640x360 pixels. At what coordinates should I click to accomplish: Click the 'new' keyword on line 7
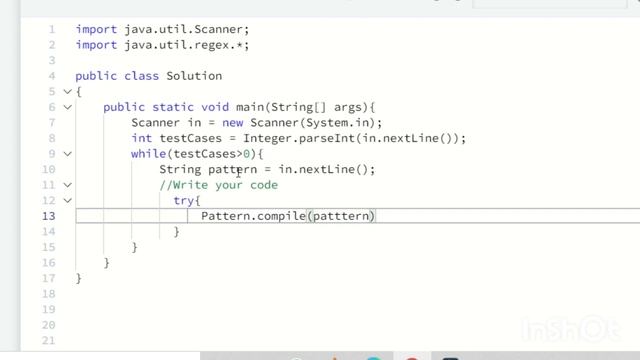click(233, 123)
